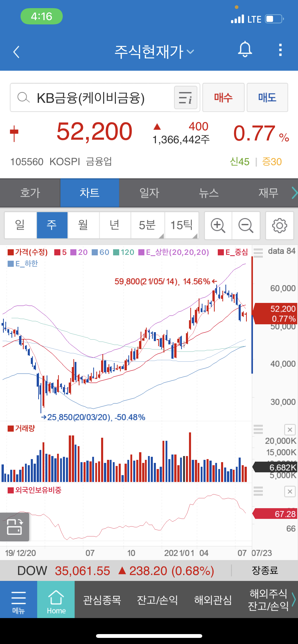This screenshot has height=644, width=298.
Task: Tap the back arrow icon
Action: click(17, 52)
